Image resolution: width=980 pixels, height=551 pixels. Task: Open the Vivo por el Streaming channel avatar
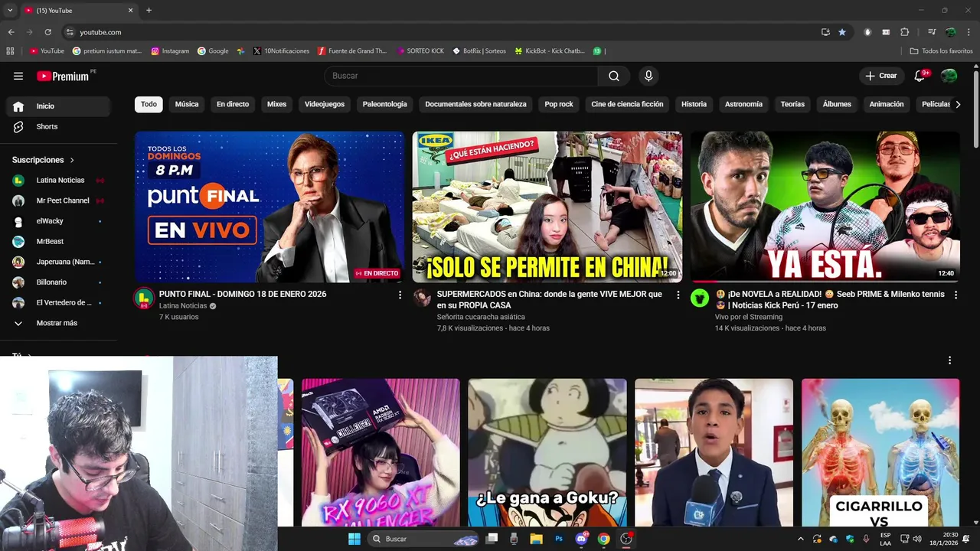700,298
